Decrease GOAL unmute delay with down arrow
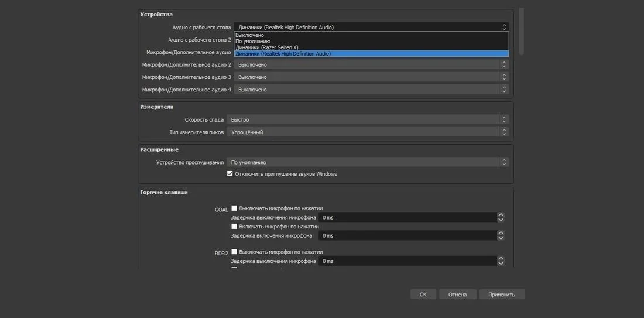This screenshot has height=318, width=644. tap(500, 238)
